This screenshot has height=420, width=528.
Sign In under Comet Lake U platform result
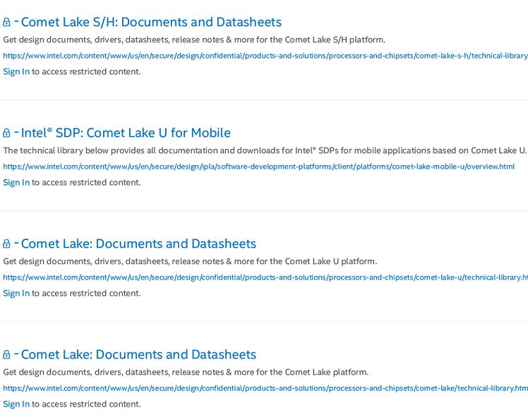tap(16, 294)
